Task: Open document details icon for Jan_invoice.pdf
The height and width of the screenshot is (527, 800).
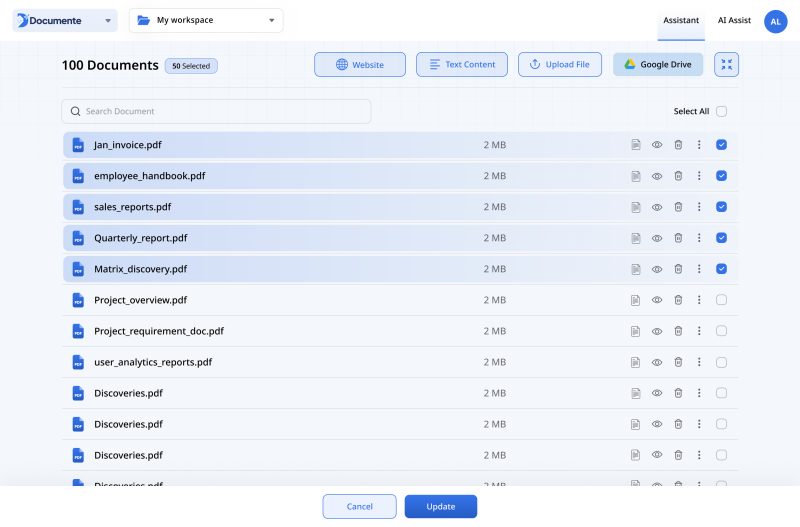Action: pos(636,145)
